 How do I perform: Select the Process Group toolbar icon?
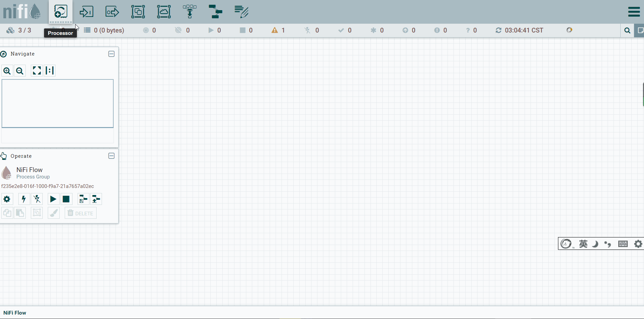(x=138, y=12)
